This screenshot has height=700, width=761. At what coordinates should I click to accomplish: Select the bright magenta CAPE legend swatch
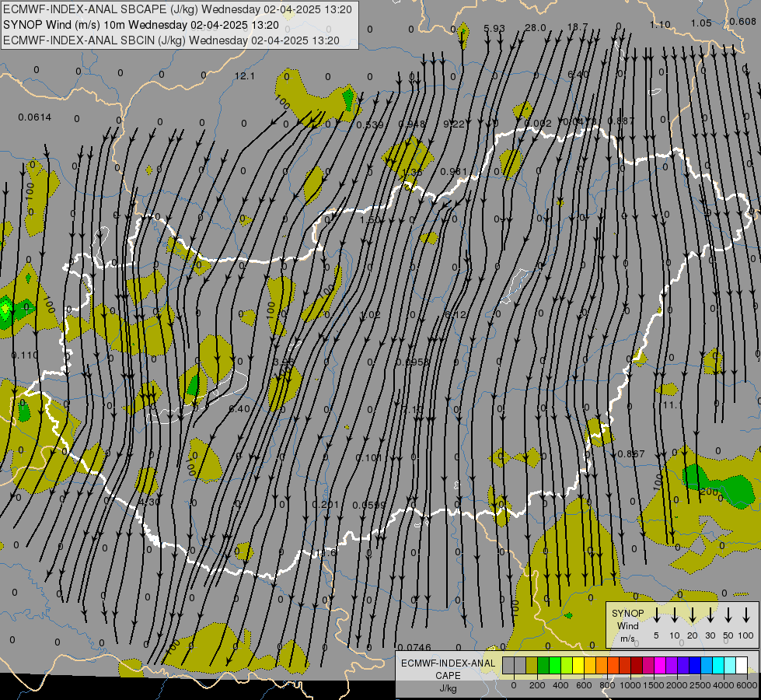click(660, 666)
